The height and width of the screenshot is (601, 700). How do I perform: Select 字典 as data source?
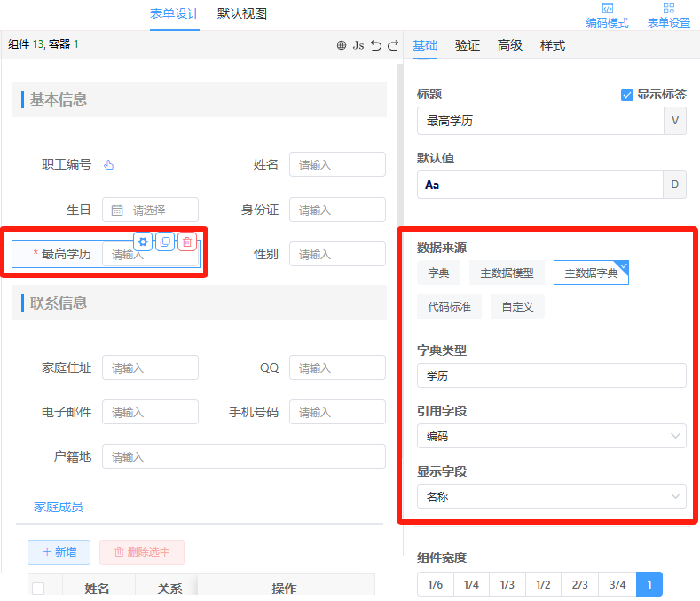pyautogui.click(x=438, y=273)
